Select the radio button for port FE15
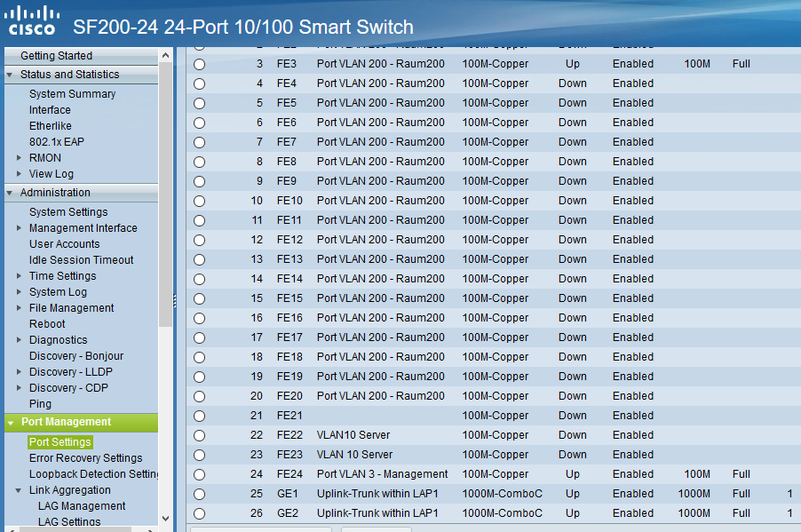Viewport: 801px width, 532px height. click(199, 299)
